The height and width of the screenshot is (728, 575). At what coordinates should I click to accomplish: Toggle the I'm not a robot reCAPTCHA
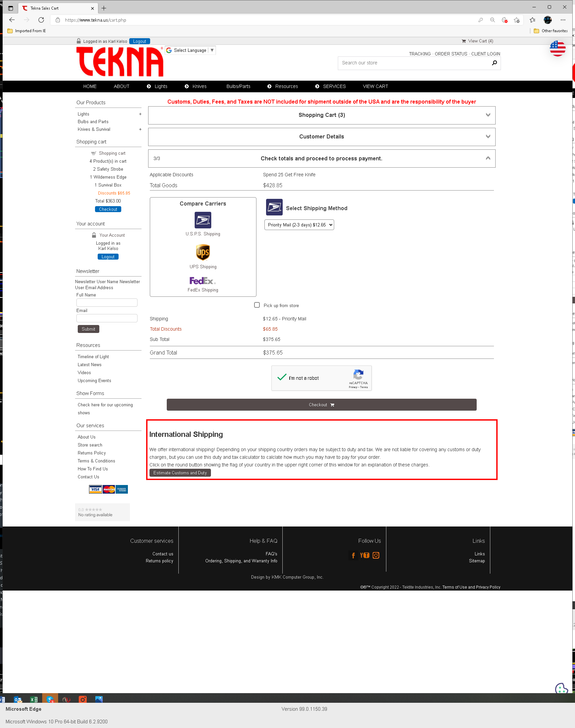pos(282,378)
